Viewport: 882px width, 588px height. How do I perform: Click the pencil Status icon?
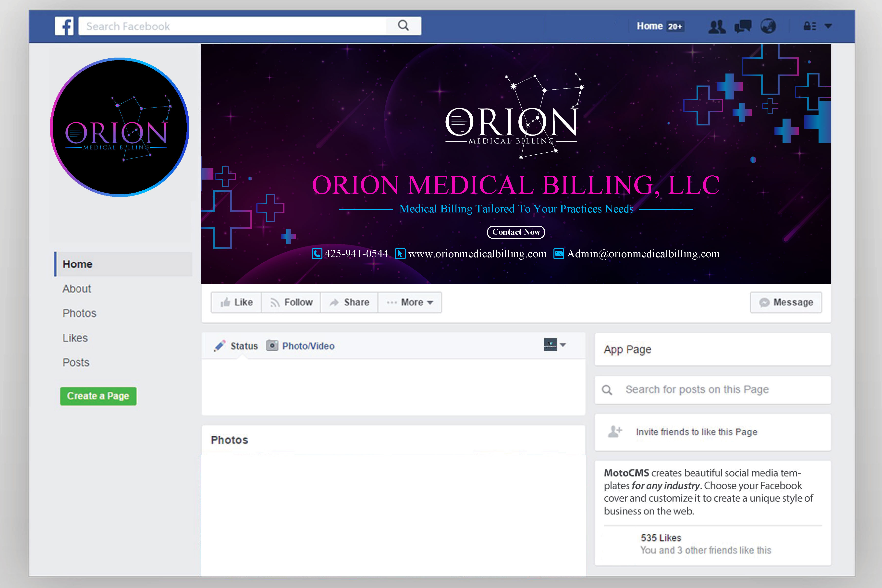[220, 346]
